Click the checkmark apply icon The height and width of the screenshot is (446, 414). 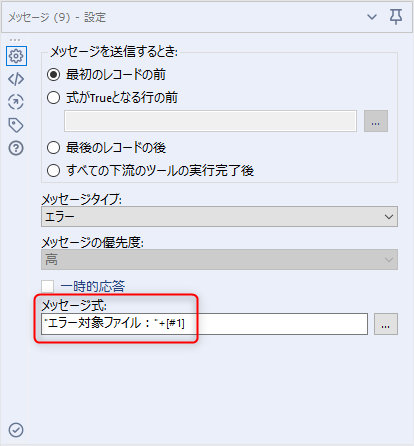[x=16, y=430]
